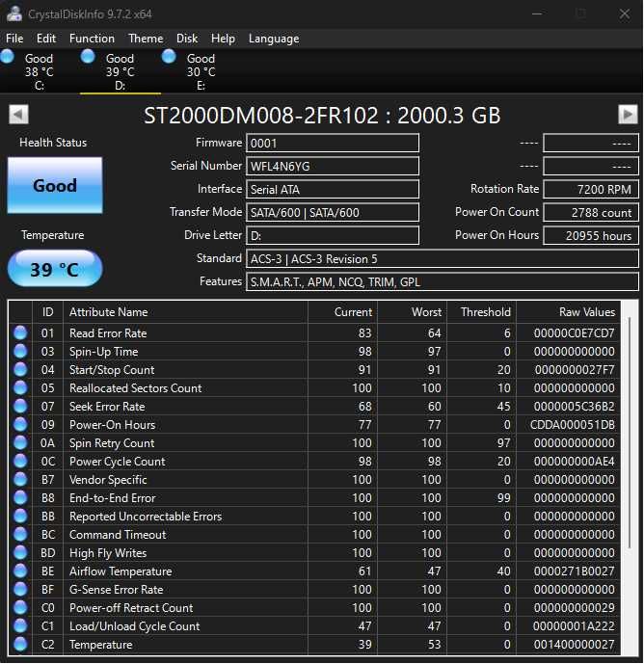Click status orb for Power-off Retract Count
Screen dimensions: 644x664
tap(20, 607)
